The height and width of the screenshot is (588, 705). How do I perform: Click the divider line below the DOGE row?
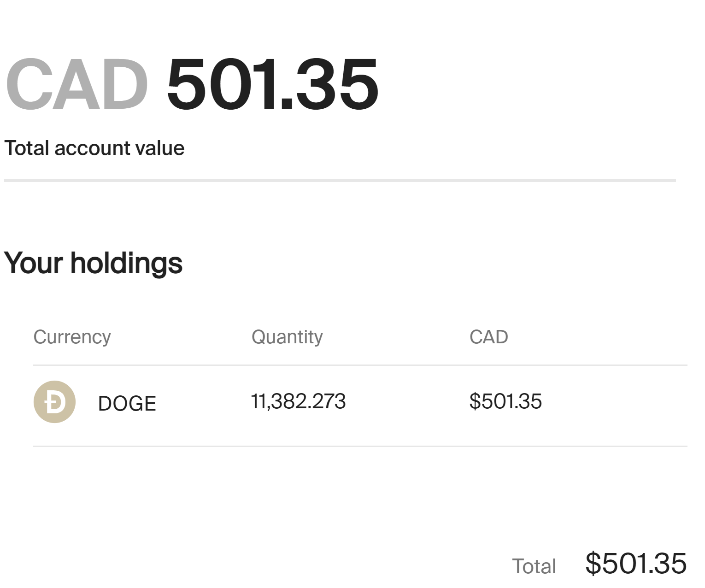click(x=360, y=446)
